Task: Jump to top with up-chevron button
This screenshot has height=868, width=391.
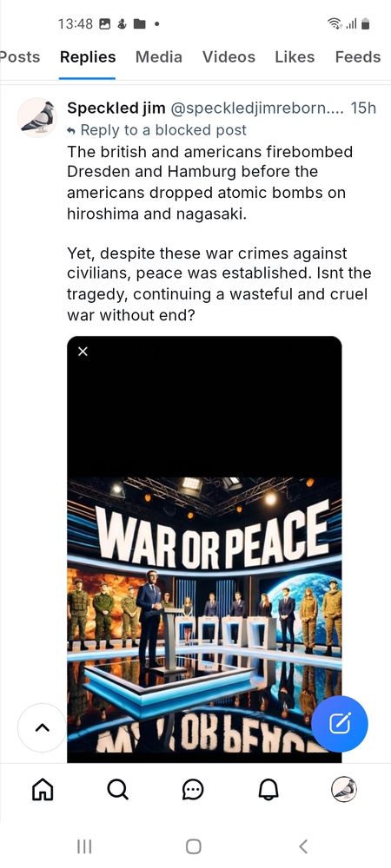Action: (42, 727)
